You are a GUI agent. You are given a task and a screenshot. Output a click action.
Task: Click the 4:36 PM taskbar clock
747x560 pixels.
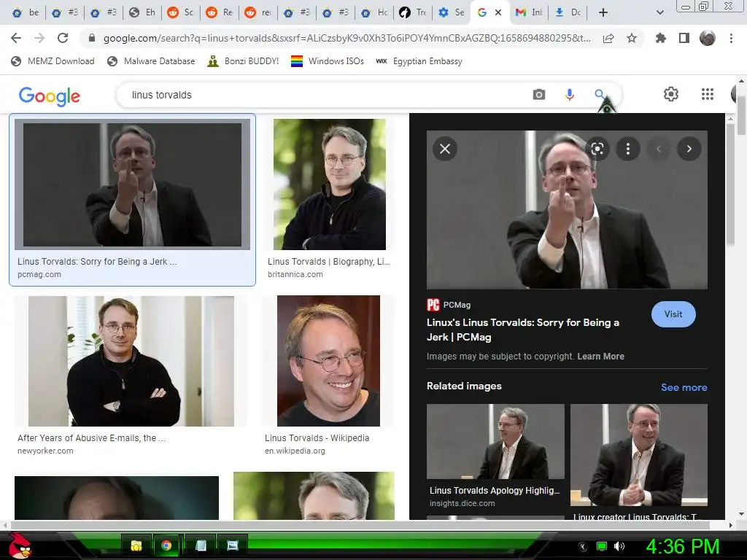pyautogui.click(x=683, y=547)
